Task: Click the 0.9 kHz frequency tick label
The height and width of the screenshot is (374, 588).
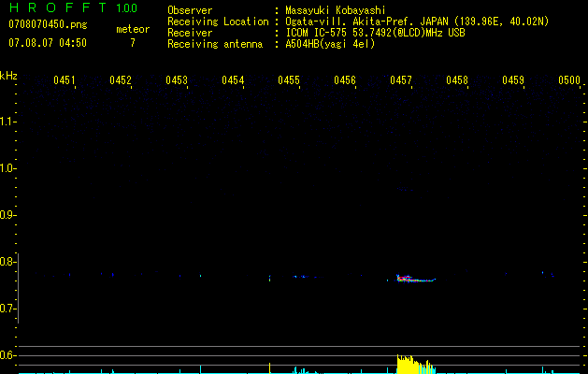Action: (x=8, y=215)
